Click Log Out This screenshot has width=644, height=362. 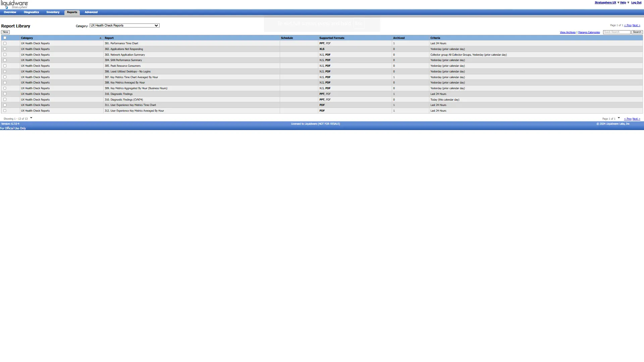(636, 3)
